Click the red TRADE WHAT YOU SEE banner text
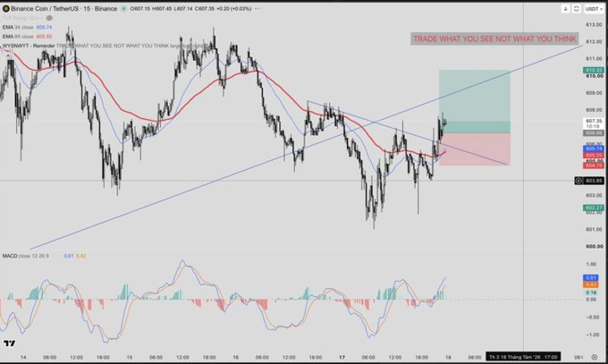Viewport: 608px width, 364px height. pyautogui.click(x=494, y=38)
